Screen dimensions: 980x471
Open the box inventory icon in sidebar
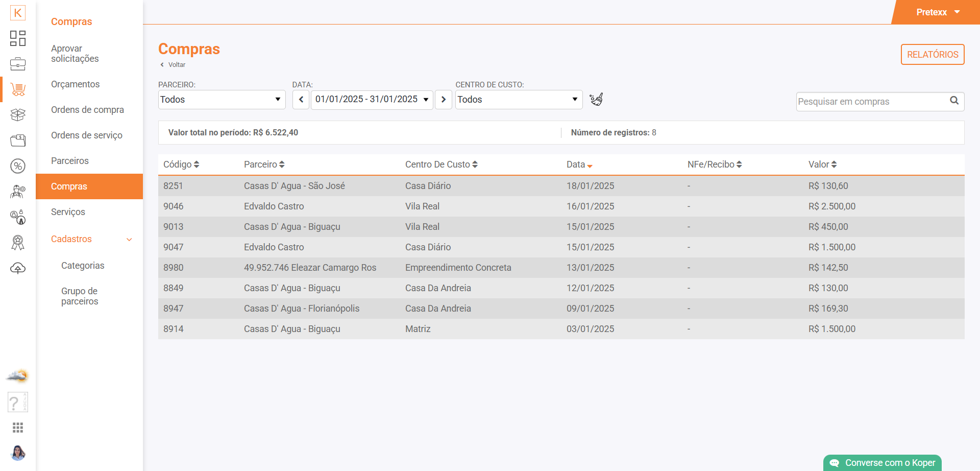pyautogui.click(x=18, y=115)
